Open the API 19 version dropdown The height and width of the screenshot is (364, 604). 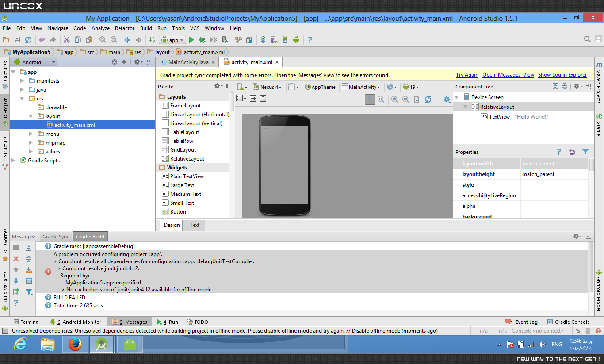point(410,87)
